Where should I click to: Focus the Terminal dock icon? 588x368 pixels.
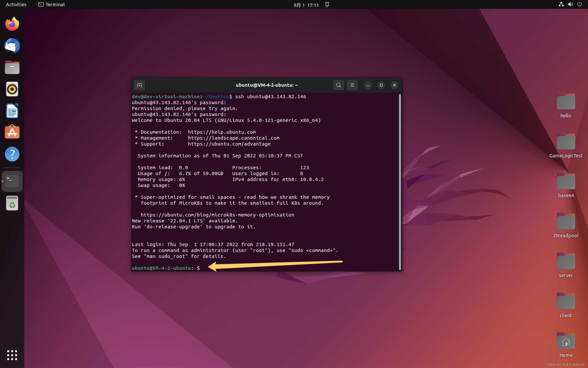12,181
